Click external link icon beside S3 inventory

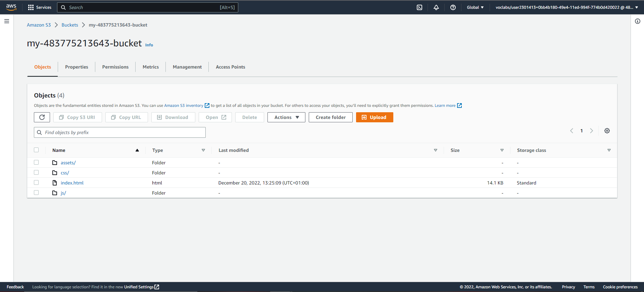click(x=207, y=106)
